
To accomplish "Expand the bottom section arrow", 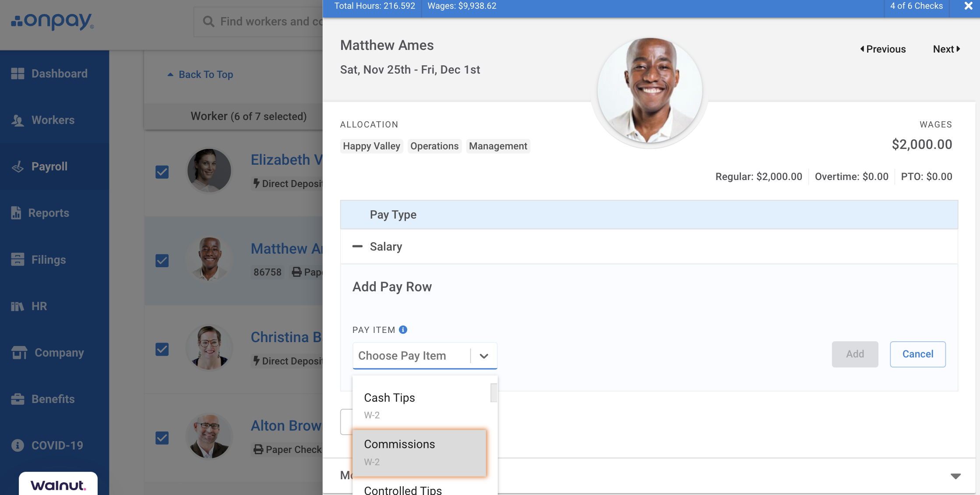I will pyautogui.click(x=955, y=476).
